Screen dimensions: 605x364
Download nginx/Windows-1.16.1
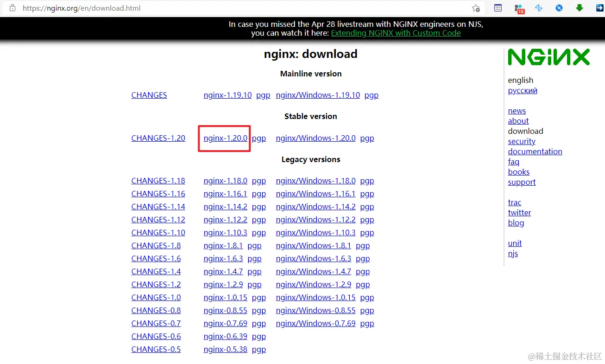click(315, 194)
